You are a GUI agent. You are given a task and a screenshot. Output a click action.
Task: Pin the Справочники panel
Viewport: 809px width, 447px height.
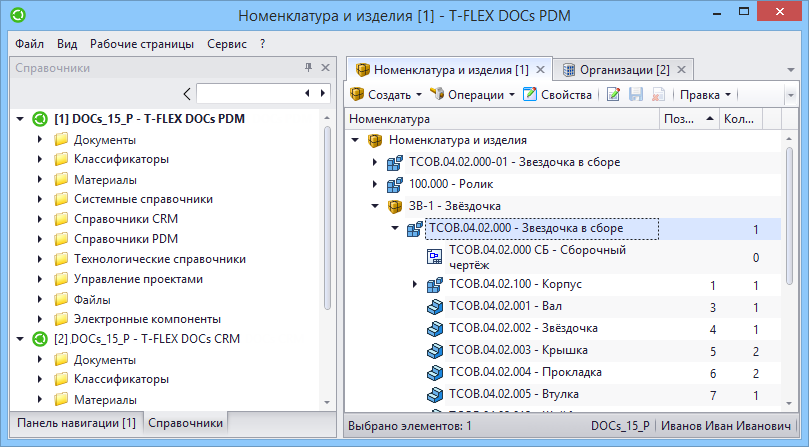(x=309, y=68)
